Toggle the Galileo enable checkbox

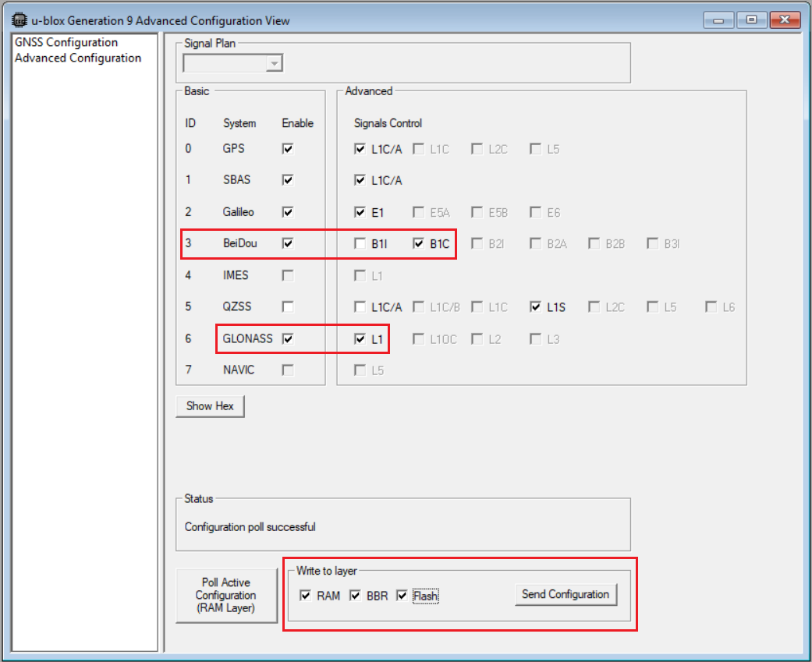click(x=288, y=211)
